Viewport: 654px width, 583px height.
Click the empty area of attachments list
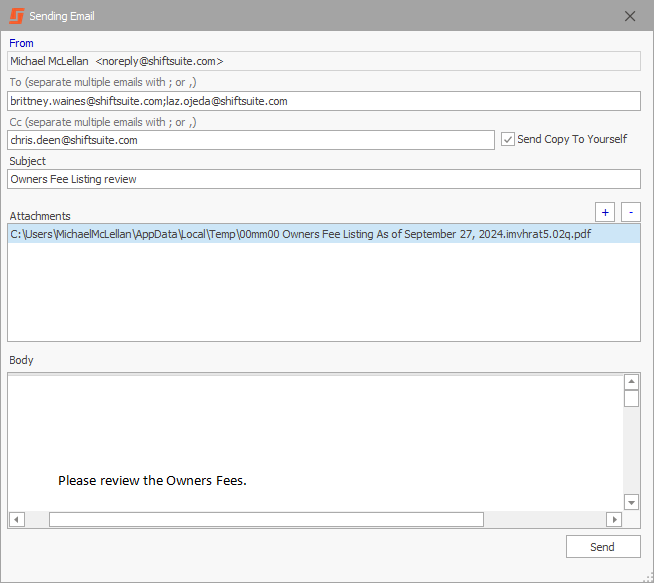(324, 292)
